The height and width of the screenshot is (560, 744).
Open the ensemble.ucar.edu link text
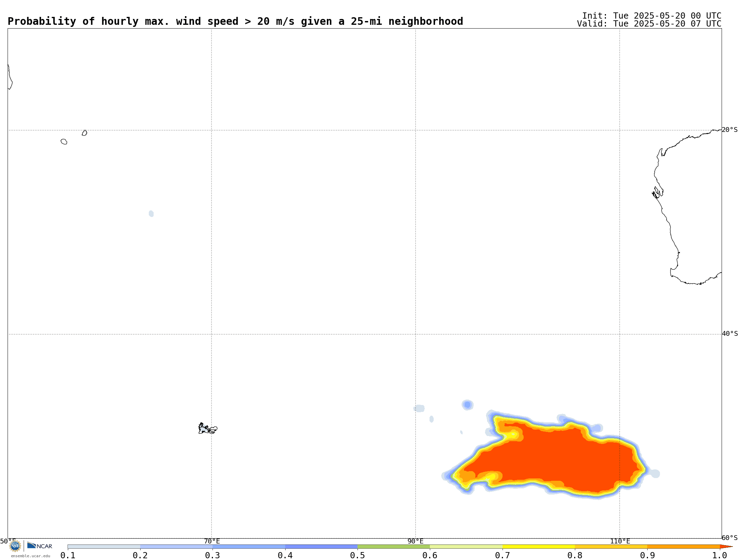point(31,556)
